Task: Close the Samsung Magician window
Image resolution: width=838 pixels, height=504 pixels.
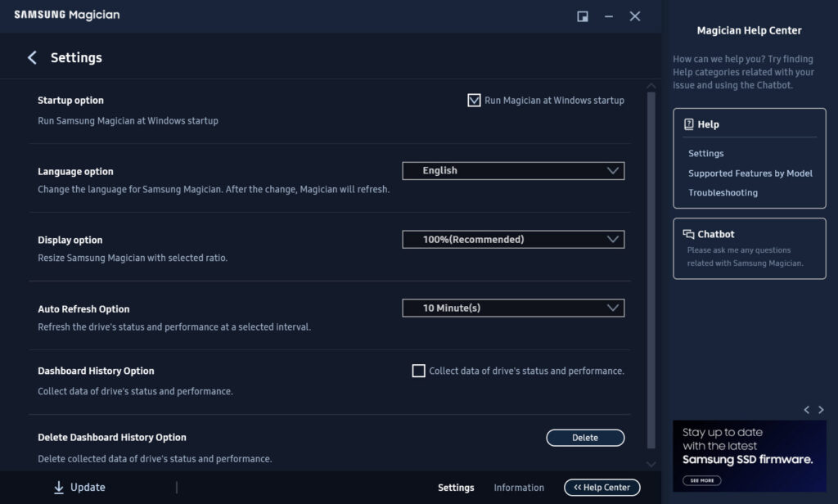Action: click(635, 16)
